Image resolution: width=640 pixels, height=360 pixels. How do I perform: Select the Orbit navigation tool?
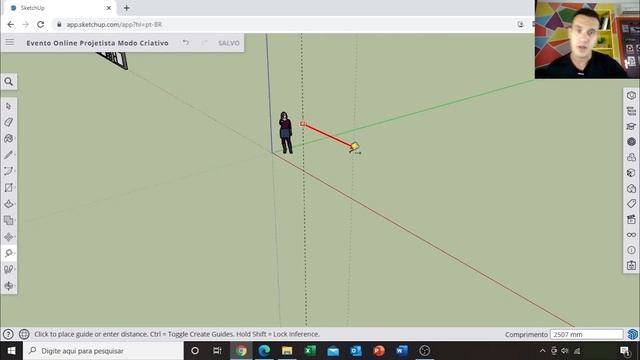coord(9,286)
